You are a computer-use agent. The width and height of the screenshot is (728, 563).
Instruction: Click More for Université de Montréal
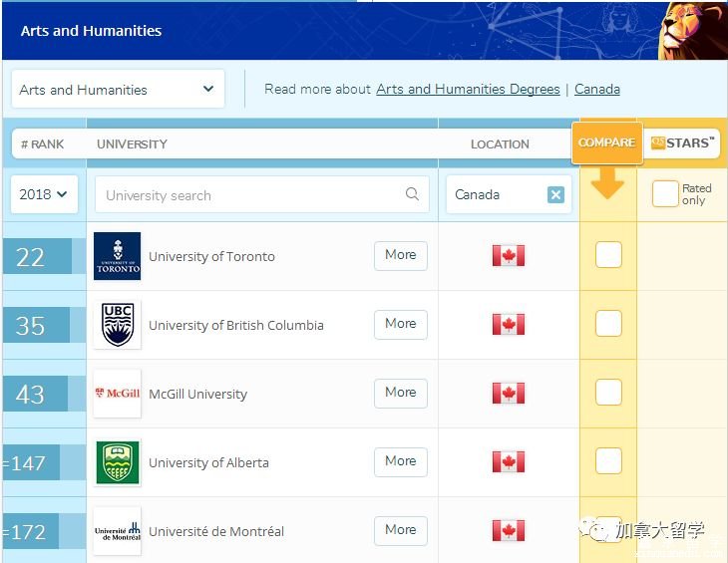[401, 530]
